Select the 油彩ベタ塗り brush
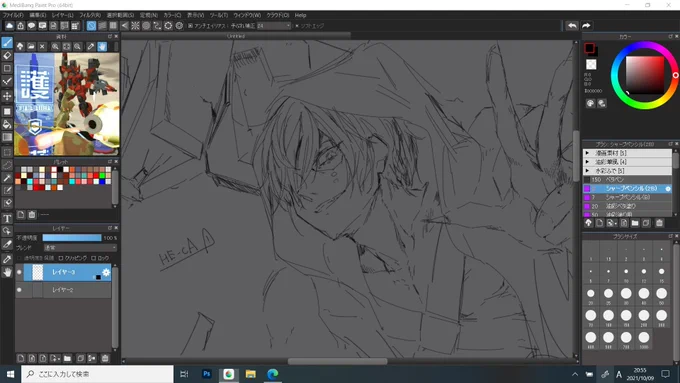 coord(627,206)
